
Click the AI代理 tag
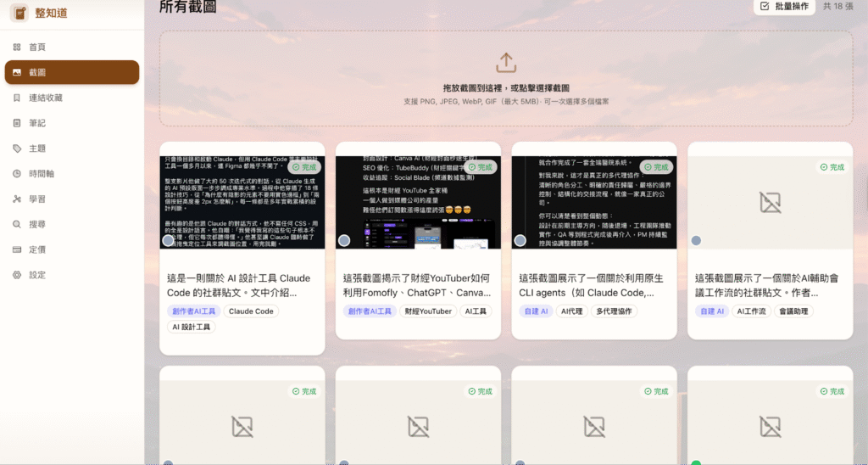(x=572, y=311)
